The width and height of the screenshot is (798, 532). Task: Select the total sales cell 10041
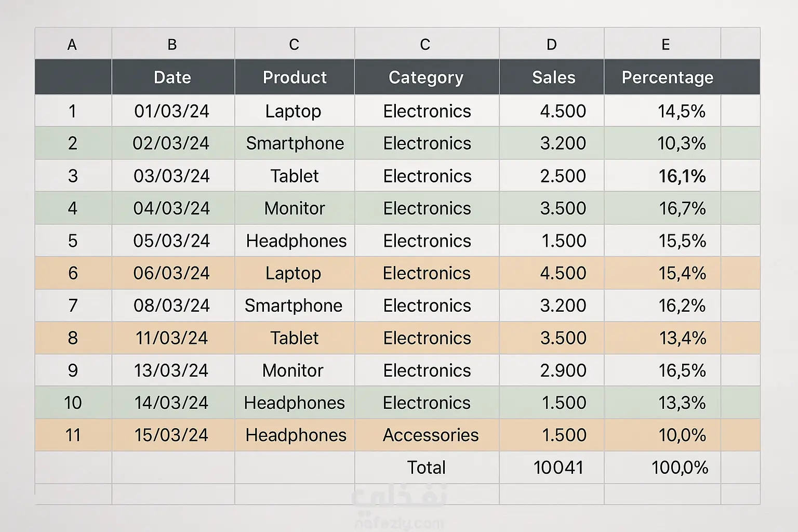(x=558, y=468)
